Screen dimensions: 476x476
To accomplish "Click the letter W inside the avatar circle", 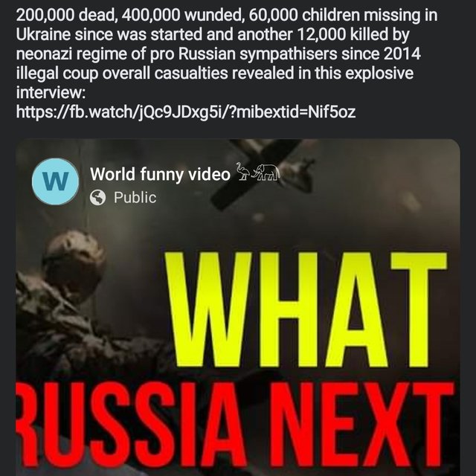I will click(x=55, y=181).
